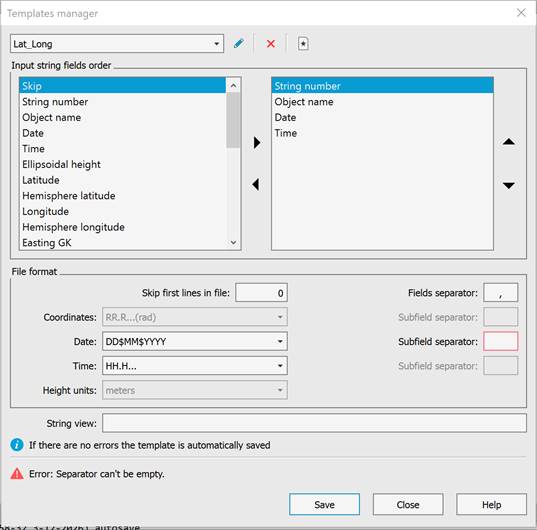Select Easting GK in fields list
The width and height of the screenshot is (537, 530).
pos(123,242)
